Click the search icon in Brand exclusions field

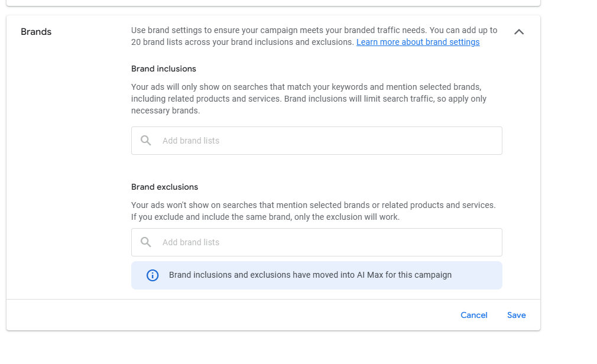[x=146, y=242]
